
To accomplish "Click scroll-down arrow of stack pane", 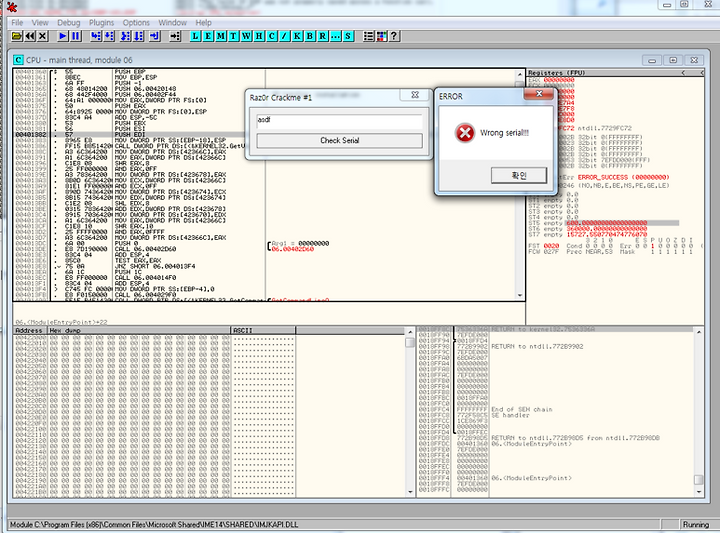I will (699, 492).
